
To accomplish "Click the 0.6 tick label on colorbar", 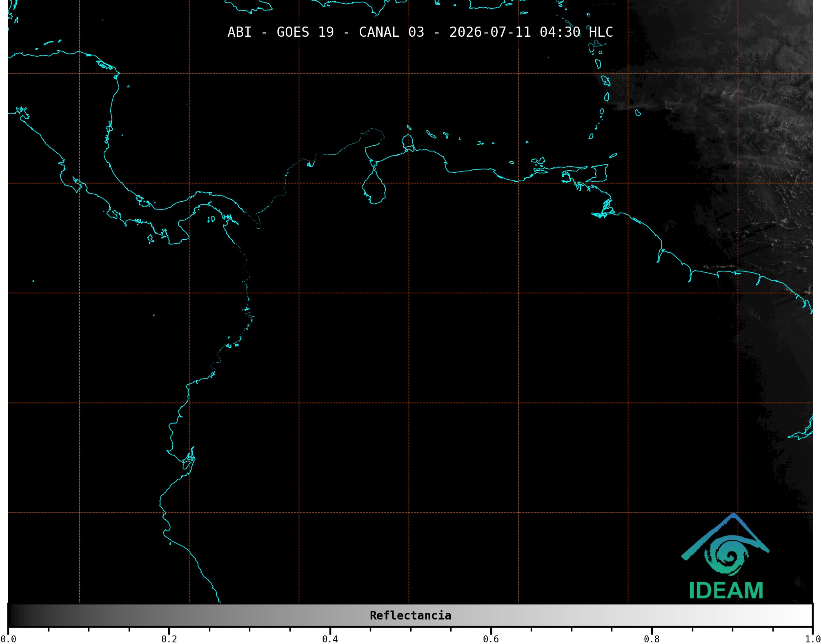I will click(491, 639).
